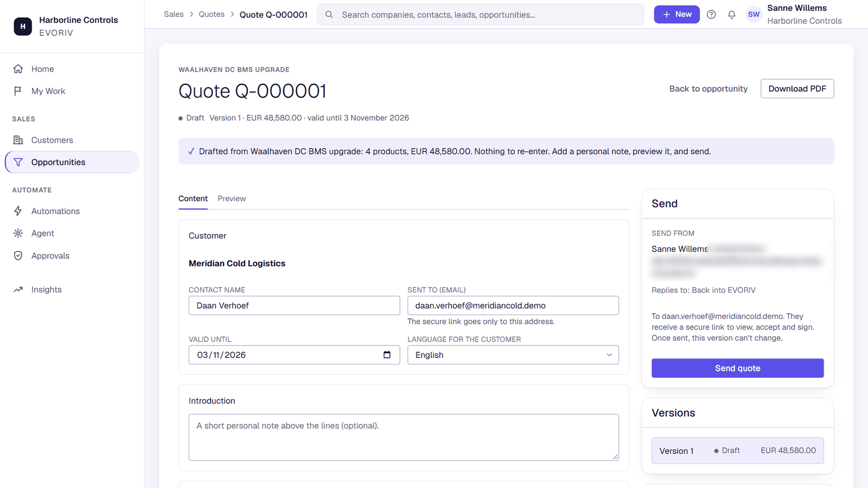Click the Download PDF button
The image size is (868, 488).
[797, 88]
